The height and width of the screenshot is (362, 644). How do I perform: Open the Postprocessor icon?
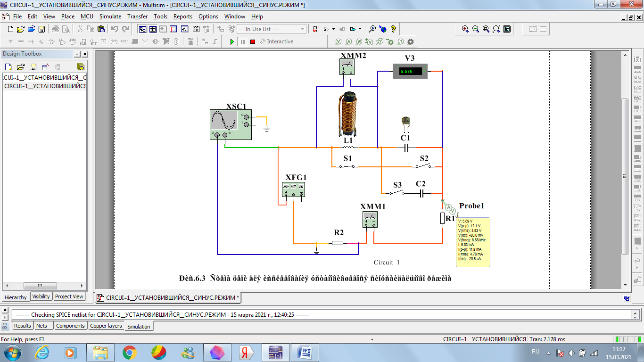195,29
